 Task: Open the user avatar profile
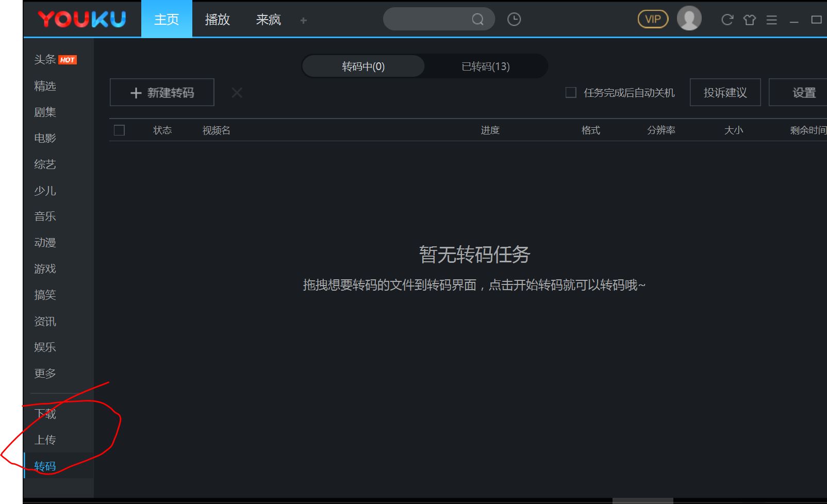point(689,19)
